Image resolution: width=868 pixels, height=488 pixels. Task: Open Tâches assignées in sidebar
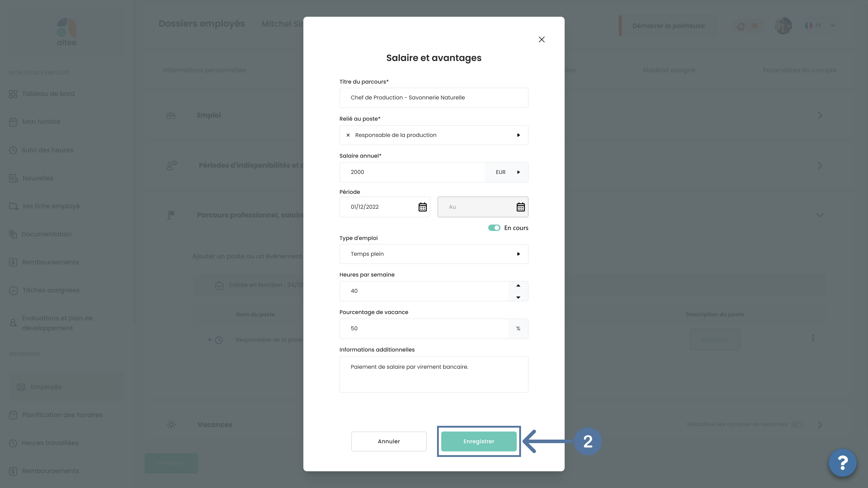51,290
